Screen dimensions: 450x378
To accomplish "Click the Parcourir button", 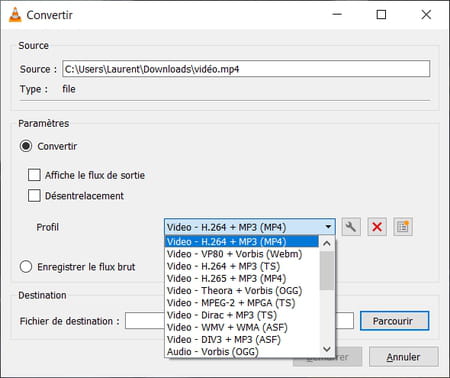I will coord(395,321).
